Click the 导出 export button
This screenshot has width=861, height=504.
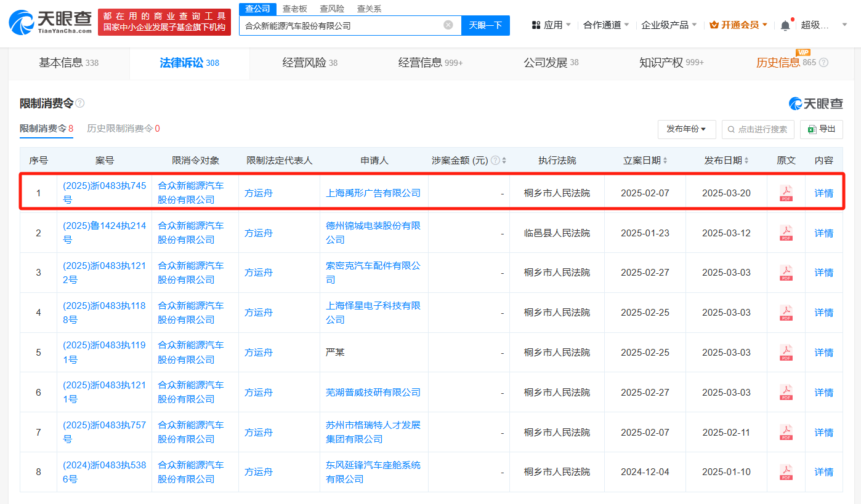coord(822,129)
